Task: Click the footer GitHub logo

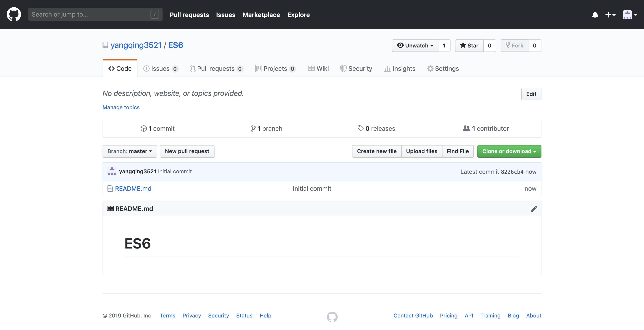Action: point(332,317)
